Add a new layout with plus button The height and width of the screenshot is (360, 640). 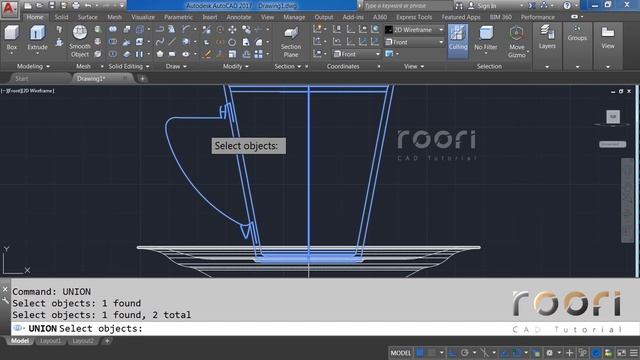coord(107,341)
